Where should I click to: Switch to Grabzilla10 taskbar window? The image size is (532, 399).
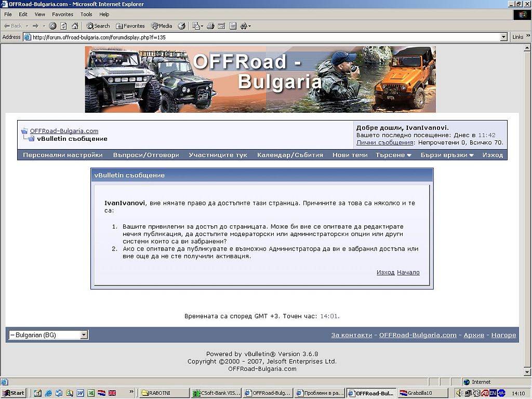422,393
